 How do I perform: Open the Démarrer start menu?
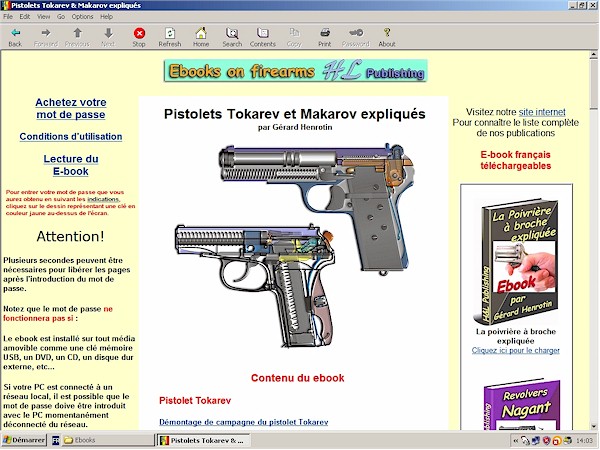(x=24, y=440)
